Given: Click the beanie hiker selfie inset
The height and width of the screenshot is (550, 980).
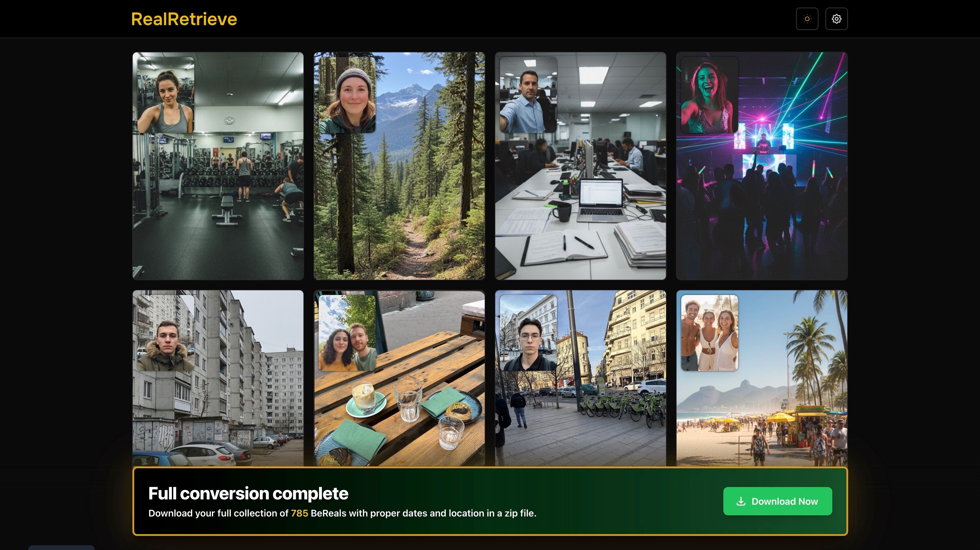Looking at the screenshot, I should point(347,95).
